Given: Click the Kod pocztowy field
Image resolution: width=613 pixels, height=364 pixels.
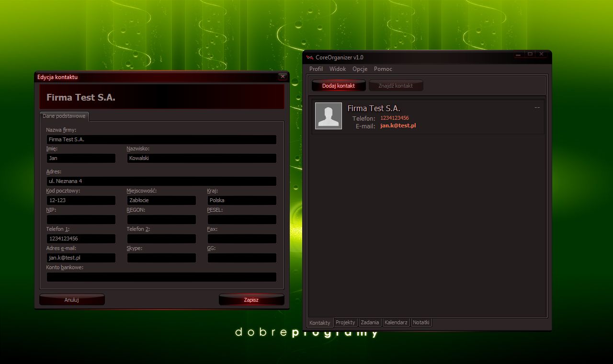Looking at the screenshot, I should click(81, 200).
